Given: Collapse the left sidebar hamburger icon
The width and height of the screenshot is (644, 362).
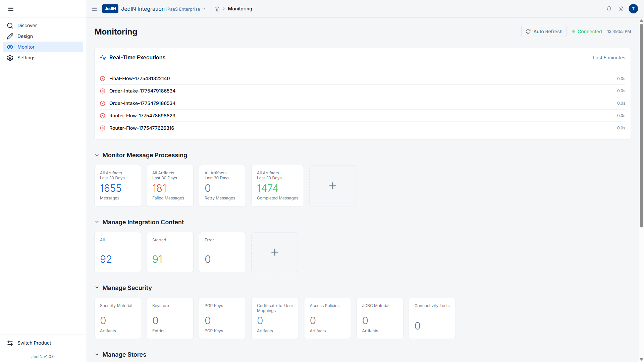Looking at the screenshot, I should point(11,9).
